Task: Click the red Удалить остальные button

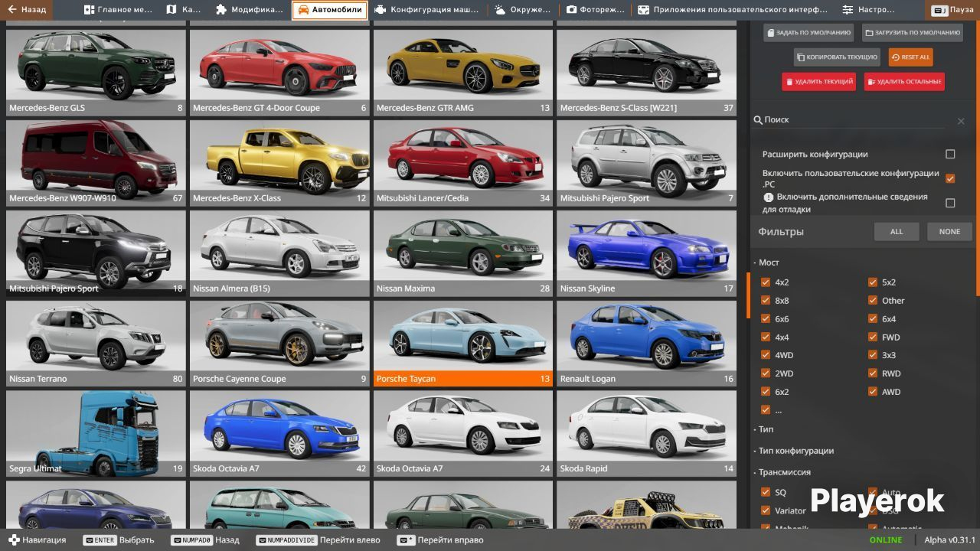Action: pyautogui.click(x=904, y=82)
